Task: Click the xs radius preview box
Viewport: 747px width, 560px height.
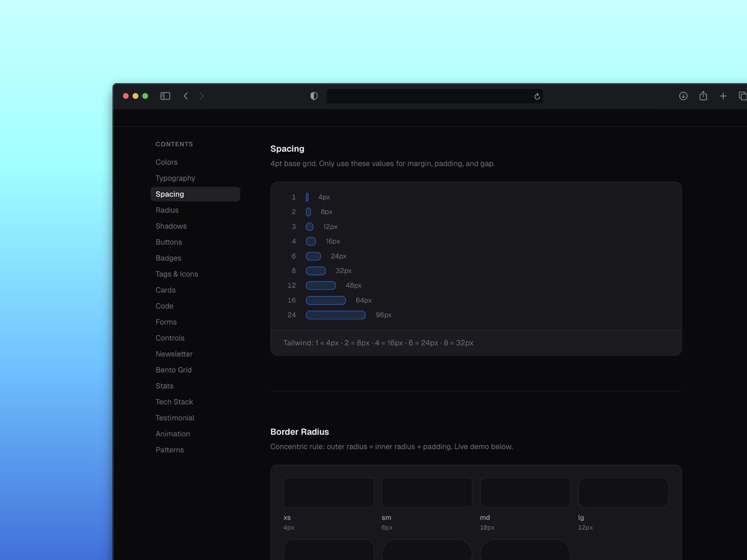Action: [329, 493]
